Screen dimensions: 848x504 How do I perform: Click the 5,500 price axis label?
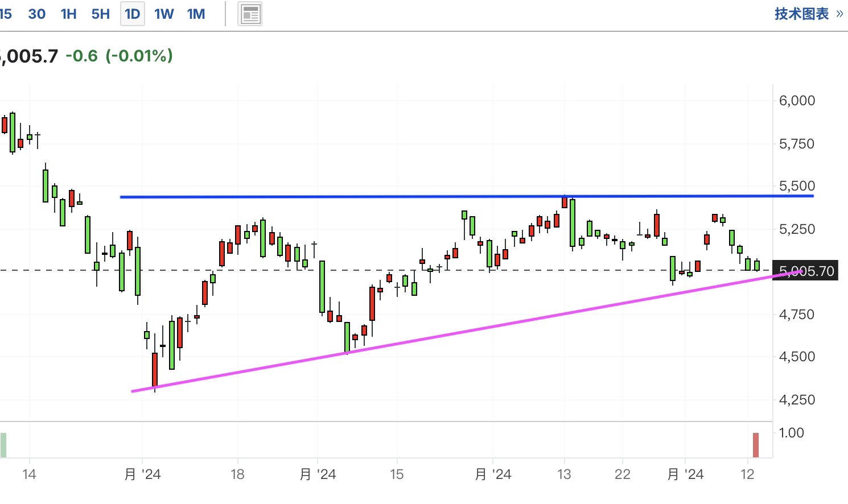click(797, 186)
